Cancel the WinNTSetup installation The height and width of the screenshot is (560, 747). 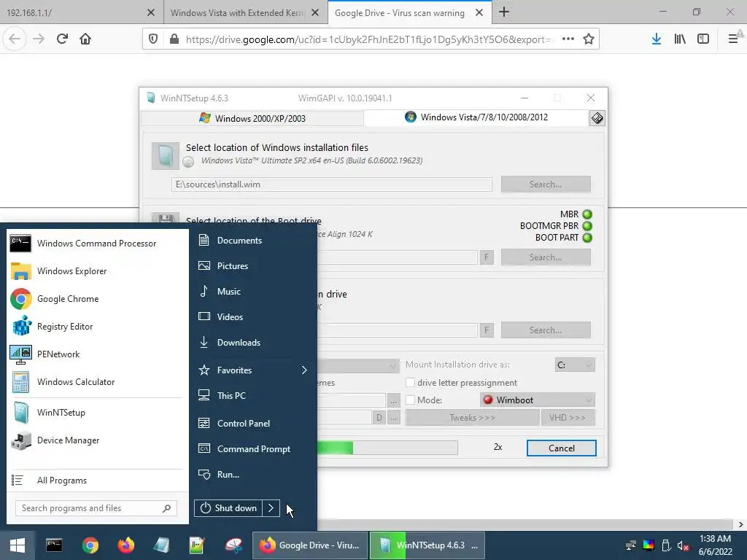[x=561, y=448]
